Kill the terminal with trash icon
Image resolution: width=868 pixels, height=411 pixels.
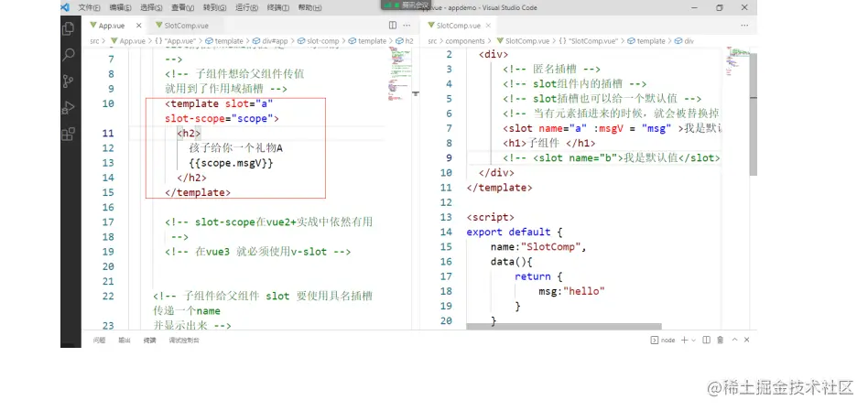pos(721,341)
